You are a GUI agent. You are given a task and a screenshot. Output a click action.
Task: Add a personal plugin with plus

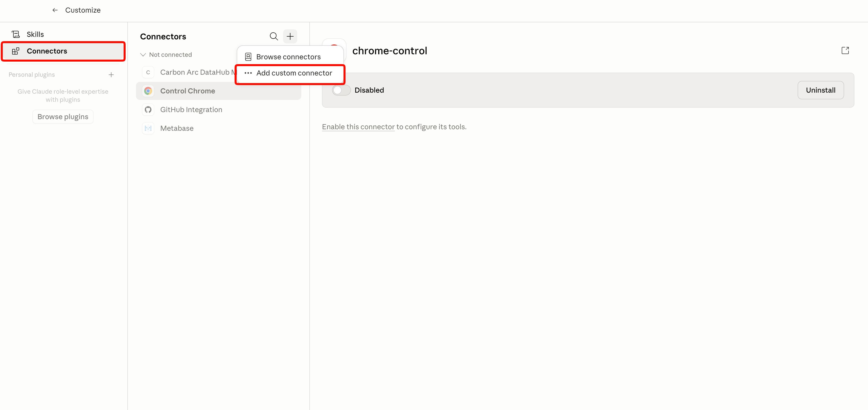click(x=111, y=75)
